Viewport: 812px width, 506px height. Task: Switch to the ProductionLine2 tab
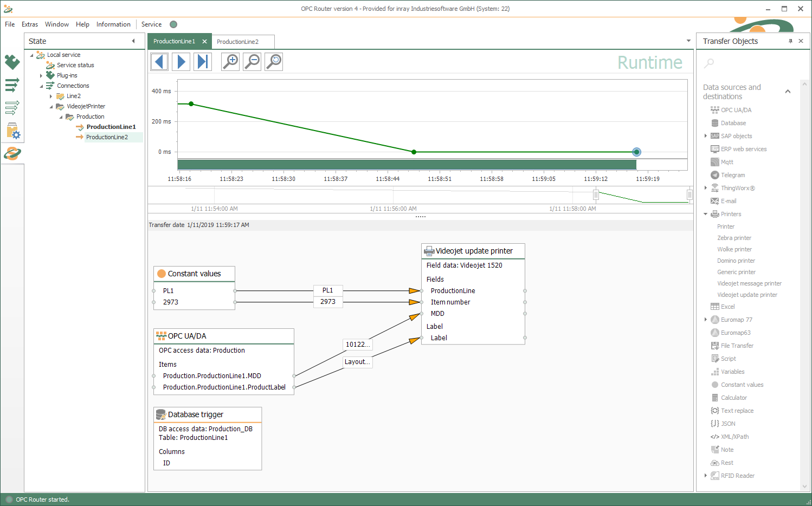(x=238, y=42)
